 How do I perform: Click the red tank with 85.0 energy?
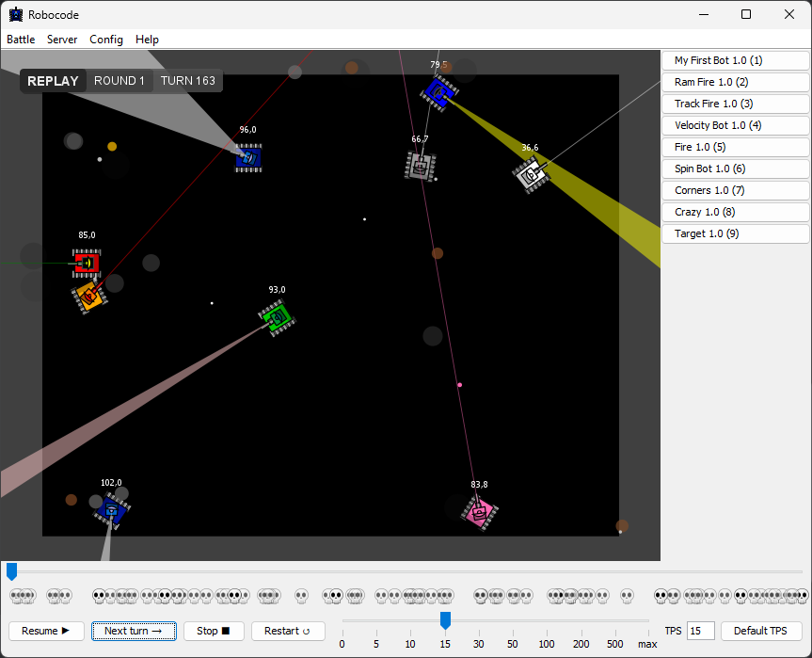pyautogui.click(x=87, y=263)
